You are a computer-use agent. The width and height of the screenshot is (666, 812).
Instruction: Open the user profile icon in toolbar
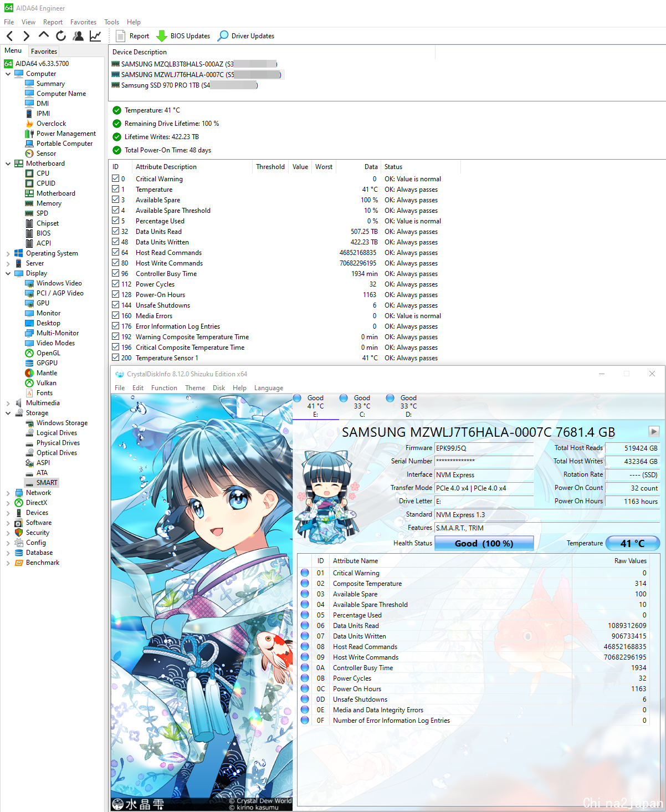(78, 36)
